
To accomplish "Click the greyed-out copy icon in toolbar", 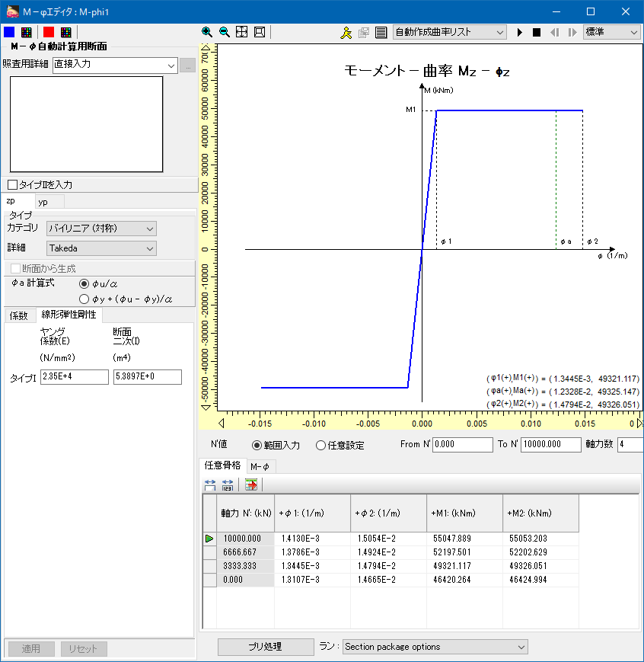I will (363, 33).
